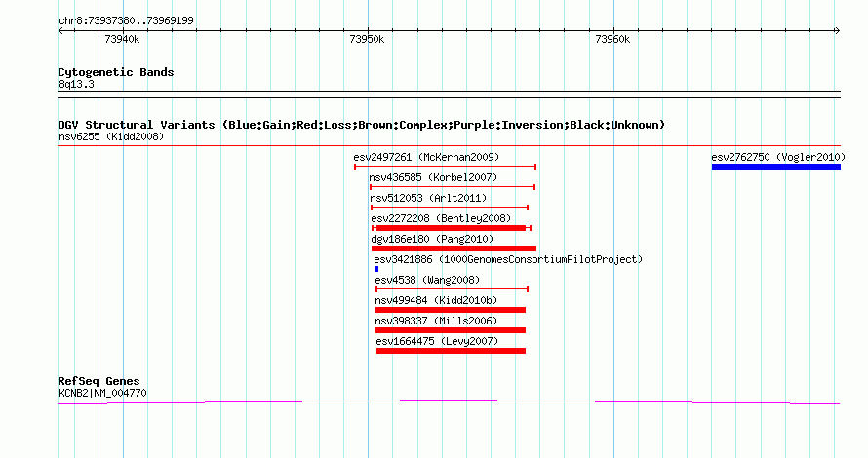Click the small blue esv3421886 gain marker

pos(376,269)
